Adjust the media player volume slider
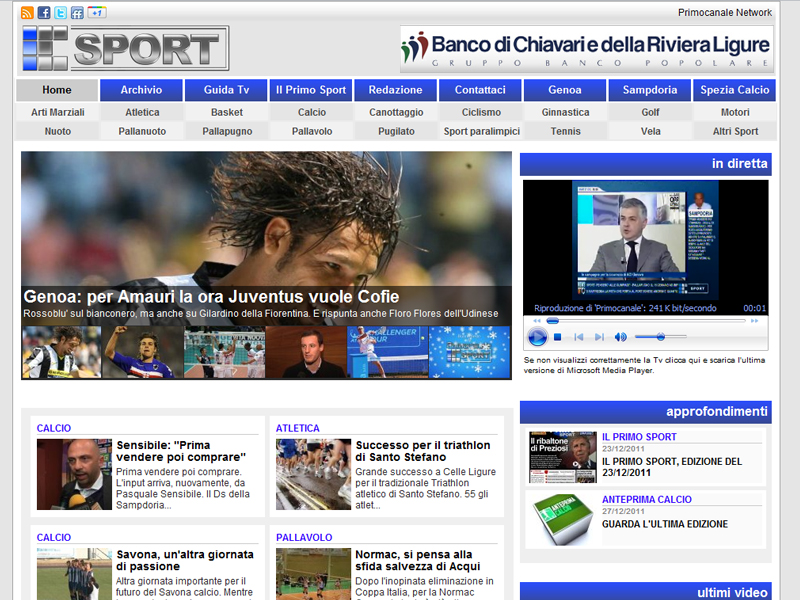The height and width of the screenshot is (600, 800). [x=660, y=337]
